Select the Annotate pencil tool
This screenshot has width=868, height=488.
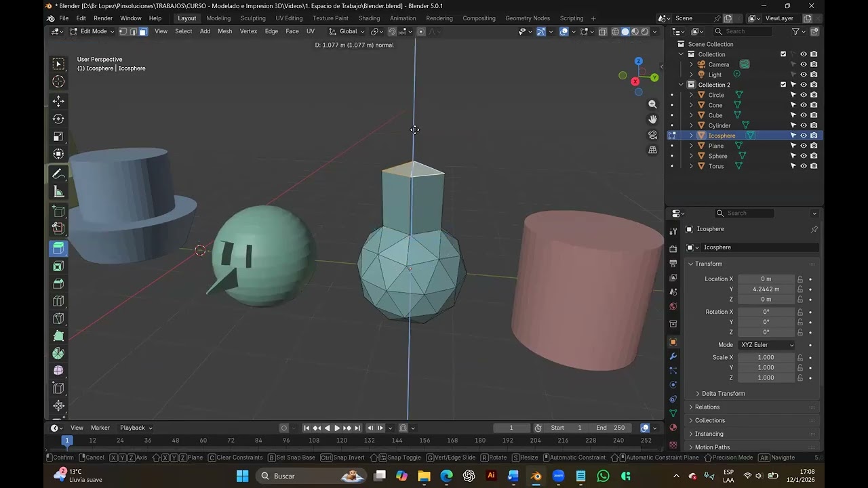pos(58,174)
